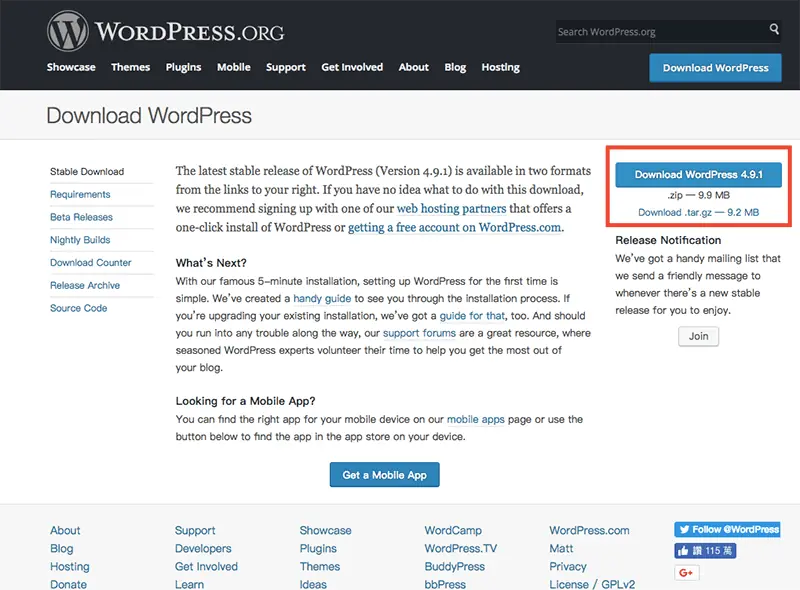The image size is (800, 590).
Task: Click footer WordPress.TV link
Action: [x=461, y=549]
